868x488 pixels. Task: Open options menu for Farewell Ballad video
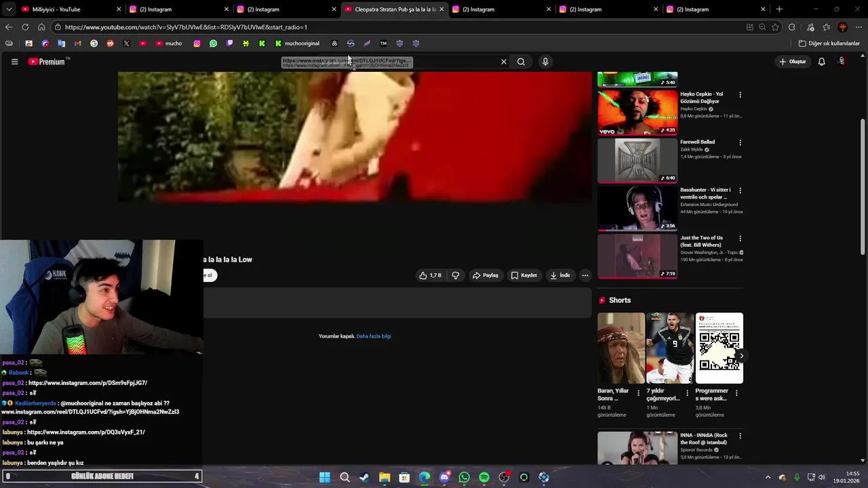[x=740, y=143]
